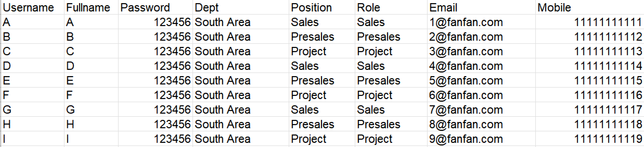Select mobile number 11111111118 cell
The image size is (644, 147).
[x=608, y=124]
